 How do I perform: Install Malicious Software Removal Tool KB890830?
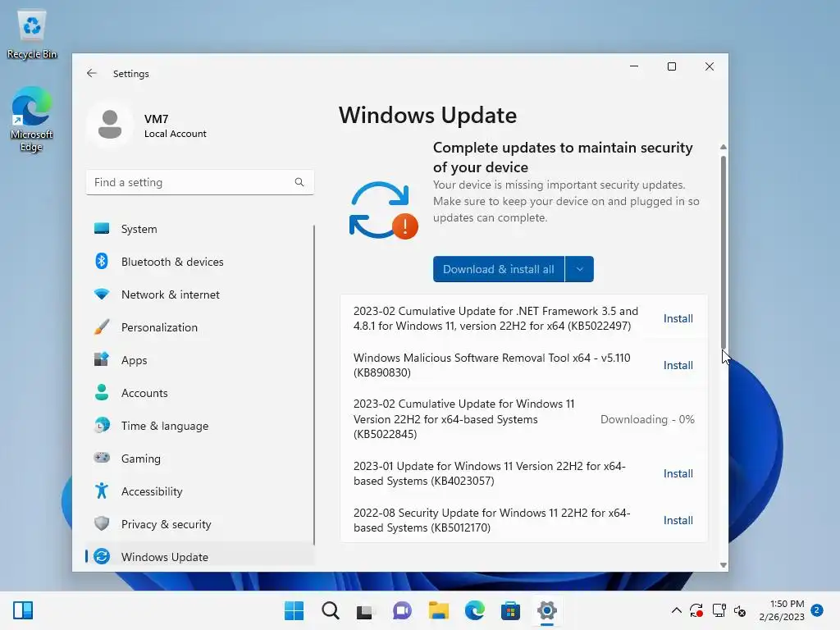tap(678, 365)
